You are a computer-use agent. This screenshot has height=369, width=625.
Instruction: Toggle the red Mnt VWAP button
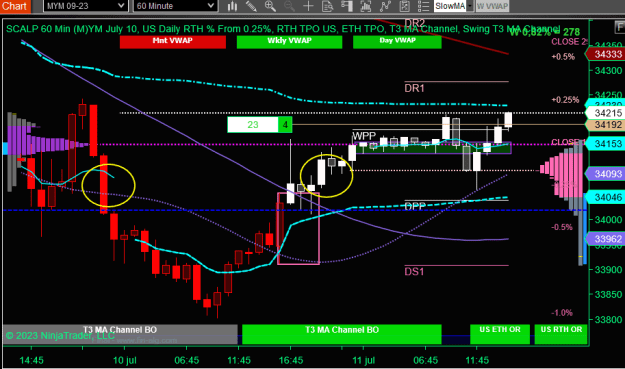click(173, 41)
